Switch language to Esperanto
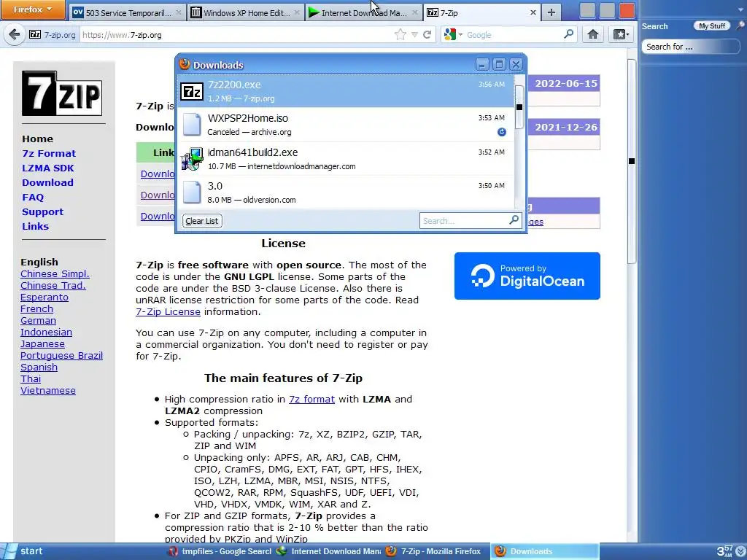Viewport: 747px width, 560px height. 44,297
